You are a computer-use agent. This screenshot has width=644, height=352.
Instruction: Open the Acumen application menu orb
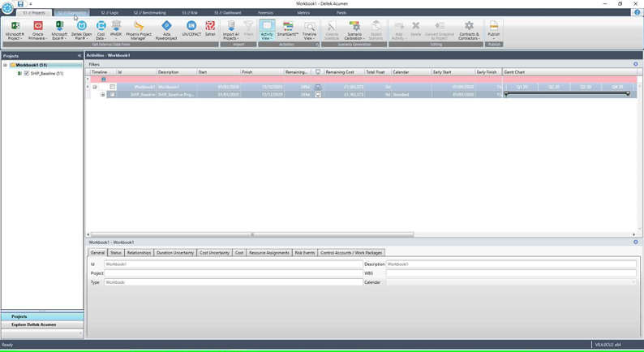pos(7,7)
